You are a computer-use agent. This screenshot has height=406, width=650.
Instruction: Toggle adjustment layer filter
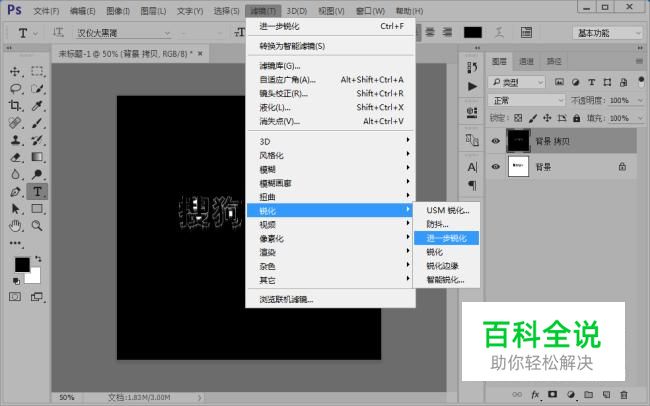click(x=575, y=82)
